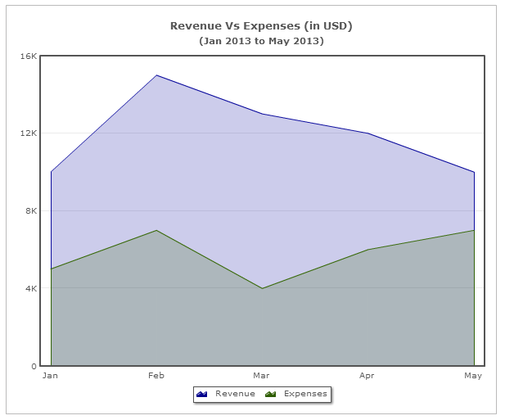Select the Apr x-axis label

pyautogui.click(x=367, y=376)
